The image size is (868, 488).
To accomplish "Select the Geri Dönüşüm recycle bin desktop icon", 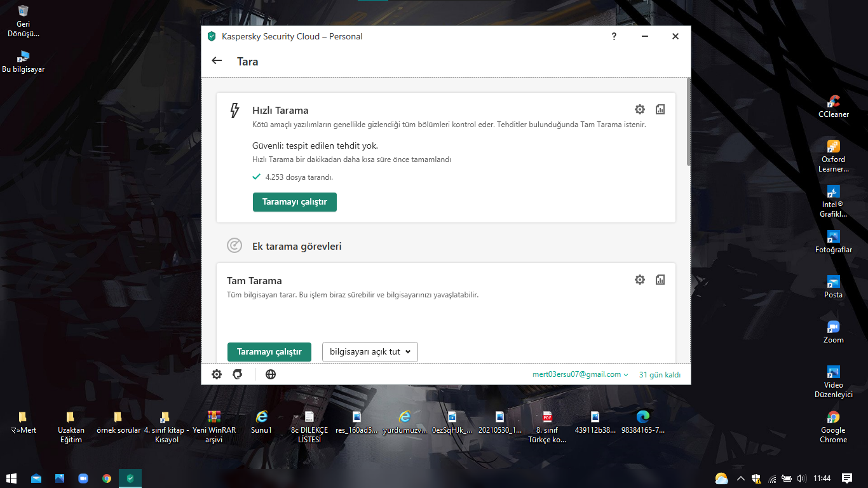I will click(x=24, y=21).
